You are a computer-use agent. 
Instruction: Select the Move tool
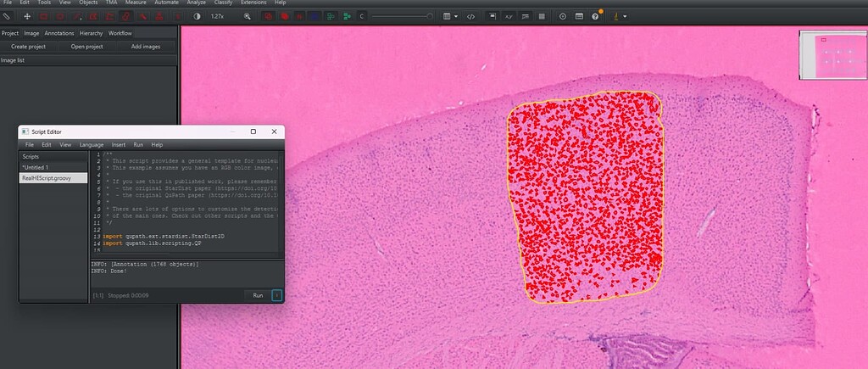[x=26, y=17]
